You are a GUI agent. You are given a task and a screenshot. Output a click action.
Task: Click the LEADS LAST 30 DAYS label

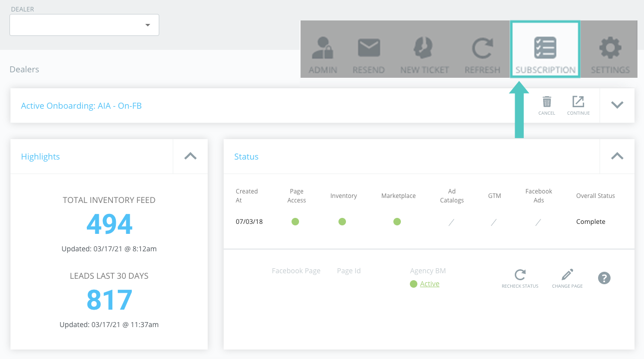(109, 276)
